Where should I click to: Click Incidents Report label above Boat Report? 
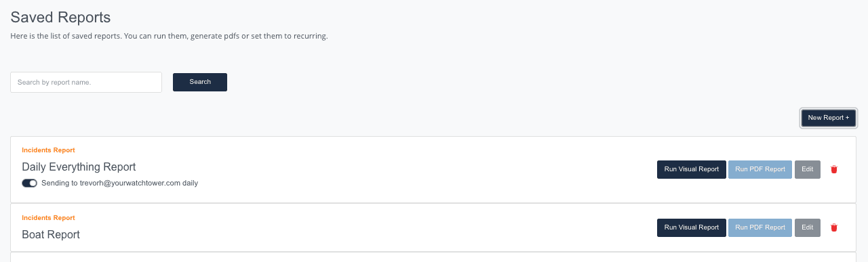(48, 218)
